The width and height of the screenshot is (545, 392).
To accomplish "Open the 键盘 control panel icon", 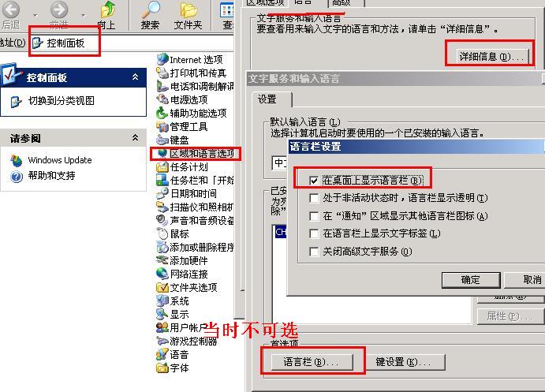I will point(162,140).
